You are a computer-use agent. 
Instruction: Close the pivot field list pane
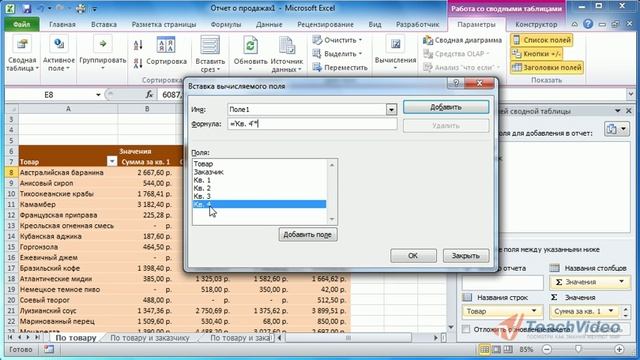coord(629,111)
